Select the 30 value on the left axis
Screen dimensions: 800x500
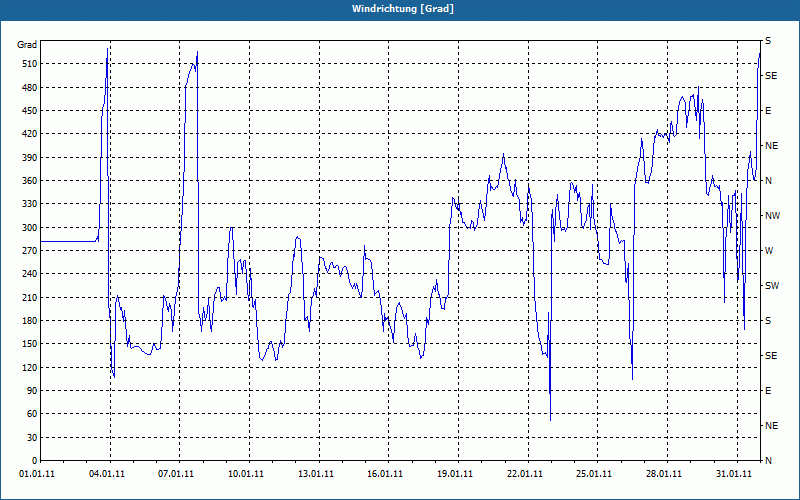click(x=32, y=438)
